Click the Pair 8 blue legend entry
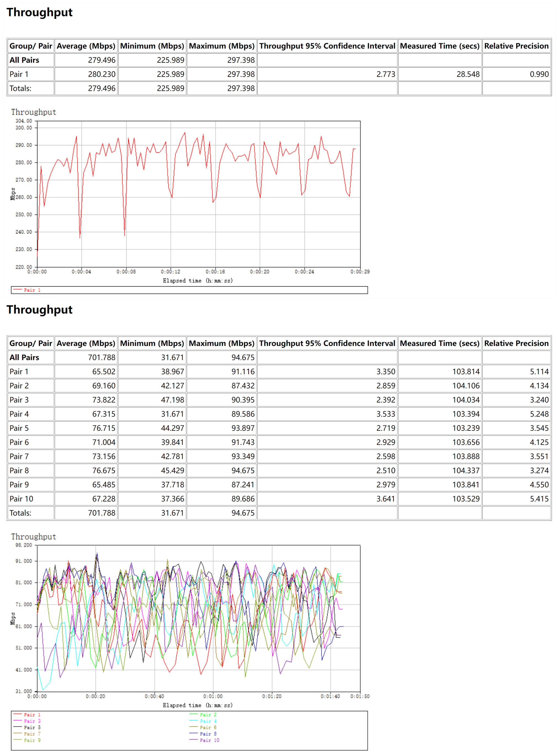Screen dimensions: 558x756 pyautogui.click(x=208, y=734)
